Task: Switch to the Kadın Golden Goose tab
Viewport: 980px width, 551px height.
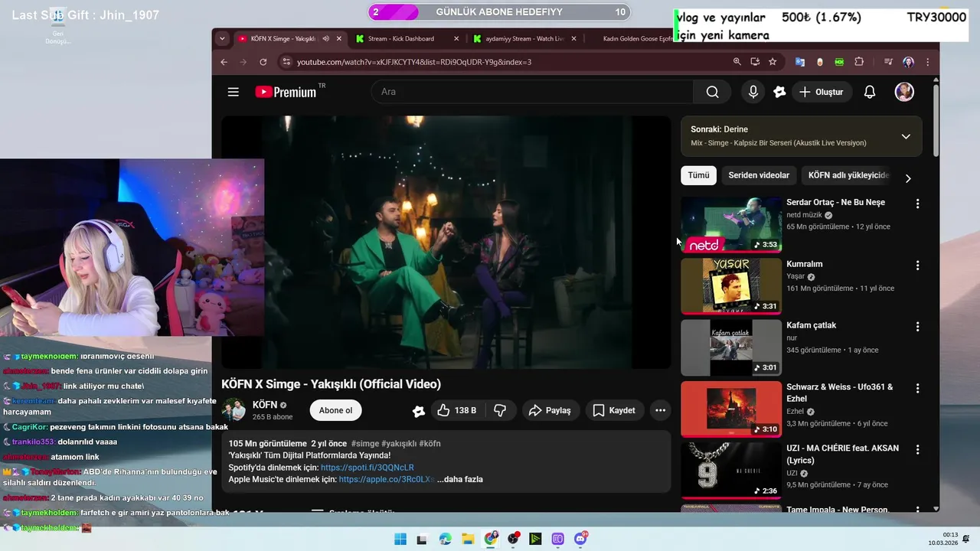Action: (x=629, y=38)
